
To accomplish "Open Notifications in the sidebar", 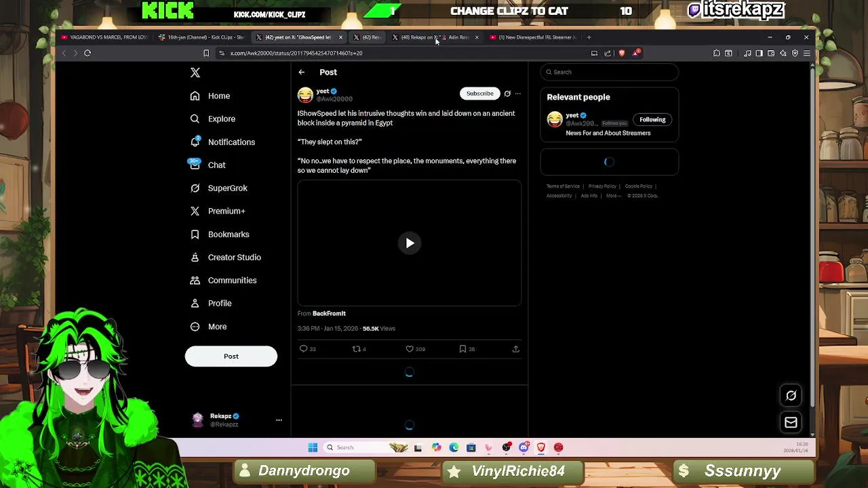I will [x=222, y=142].
